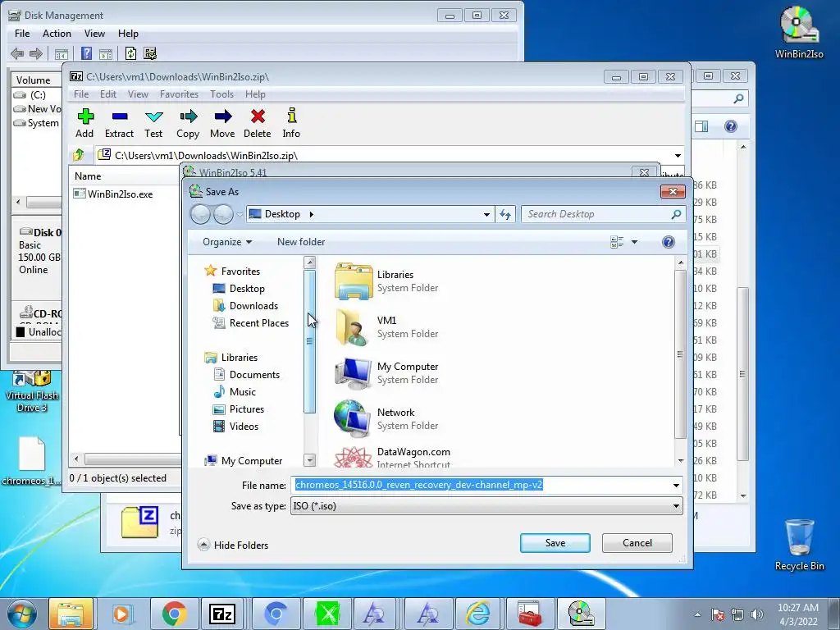Select WinBin2Iso.exe in 7-Zip list
The width and height of the screenshot is (840, 630).
113,194
